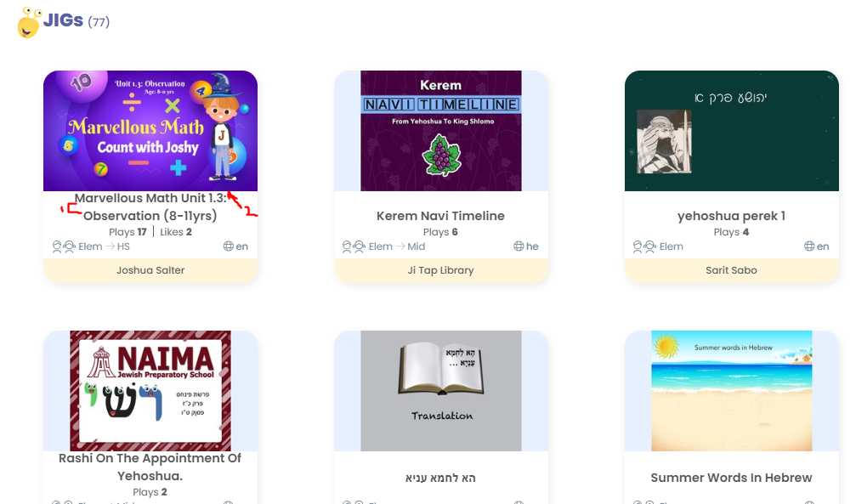The image size is (856, 504).
Task: Click the age range icon on Marvellous Math card
Action: 63,246
